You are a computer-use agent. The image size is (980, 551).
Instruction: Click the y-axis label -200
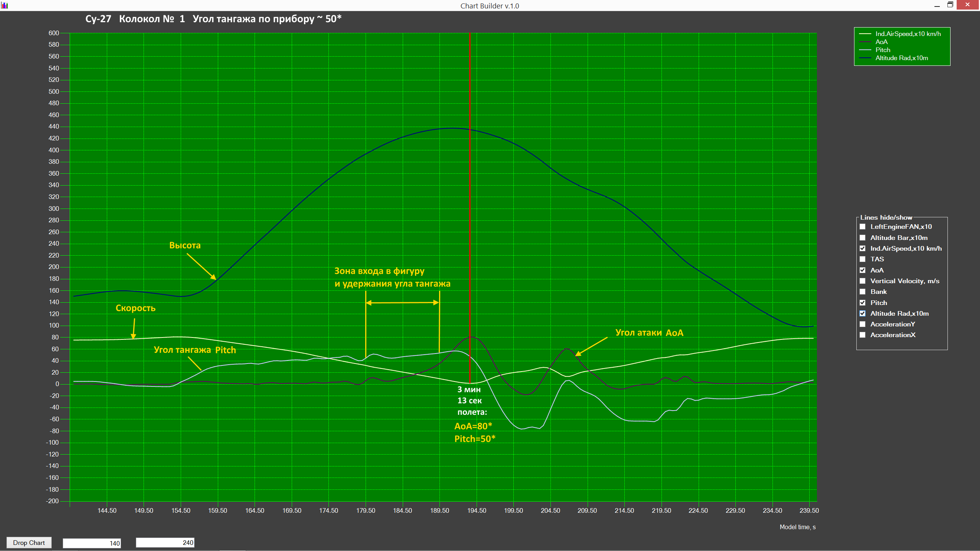[52, 501]
